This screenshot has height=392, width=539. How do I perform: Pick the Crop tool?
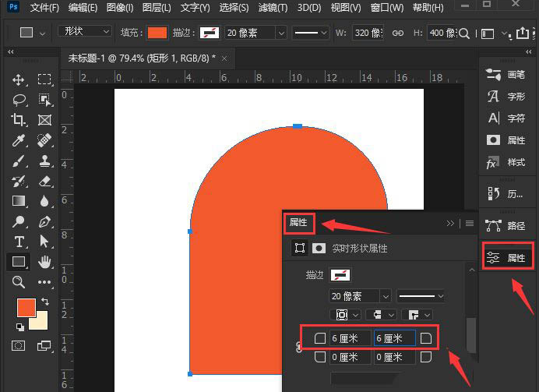pyautogui.click(x=19, y=120)
